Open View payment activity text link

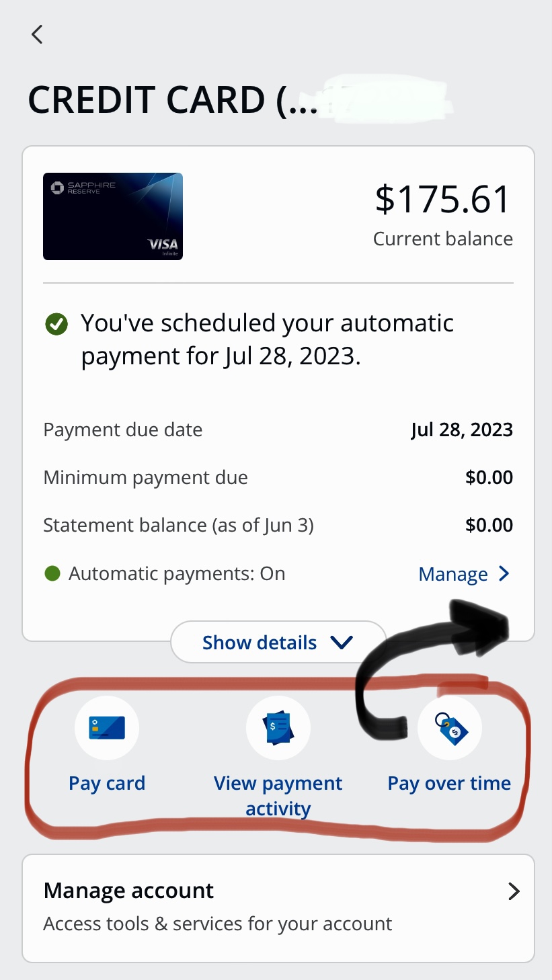pyautogui.click(x=278, y=795)
